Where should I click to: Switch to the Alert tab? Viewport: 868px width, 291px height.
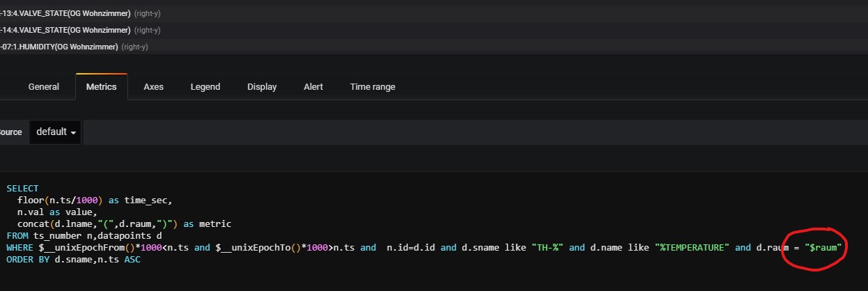click(313, 87)
